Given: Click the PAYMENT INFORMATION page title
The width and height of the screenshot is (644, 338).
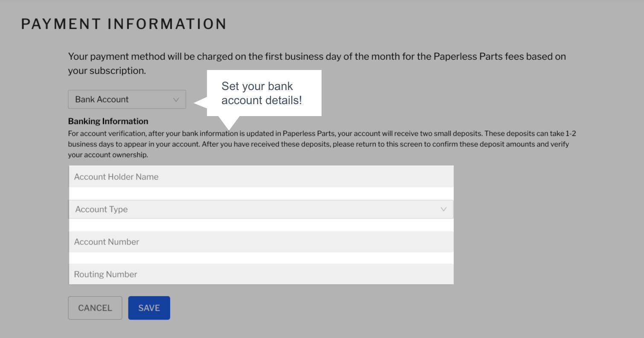Looking at the screenshot, I should click(x=123, y=23).
